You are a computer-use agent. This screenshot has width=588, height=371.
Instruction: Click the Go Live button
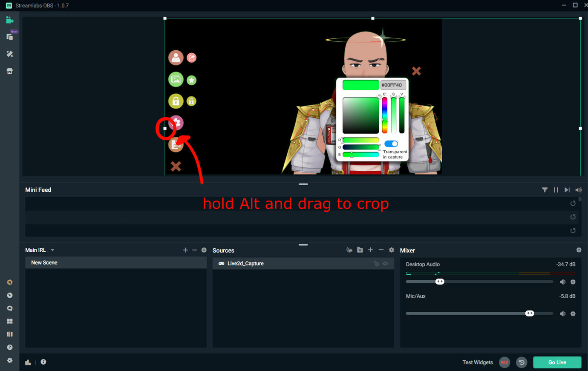(x=557, y=362)
